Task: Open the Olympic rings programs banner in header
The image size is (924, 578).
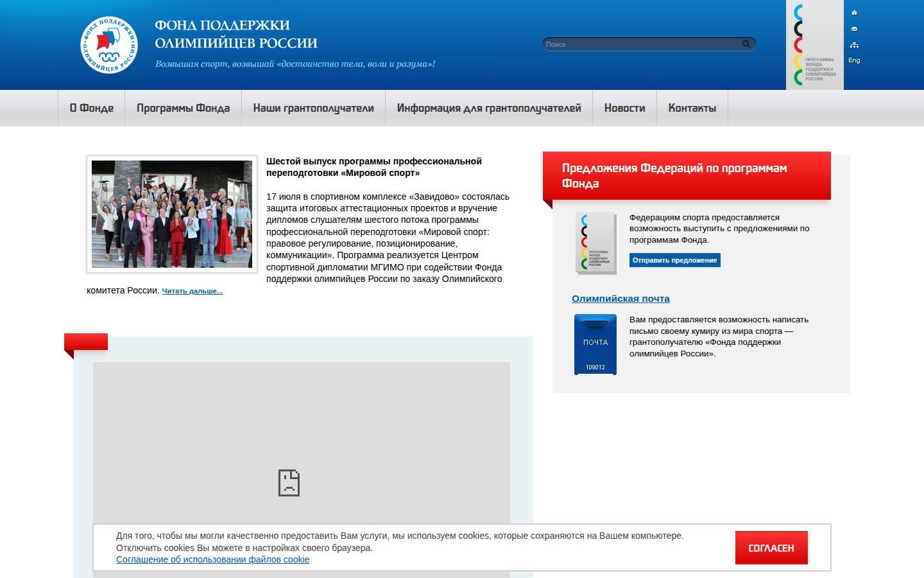Action: point(815,45)
